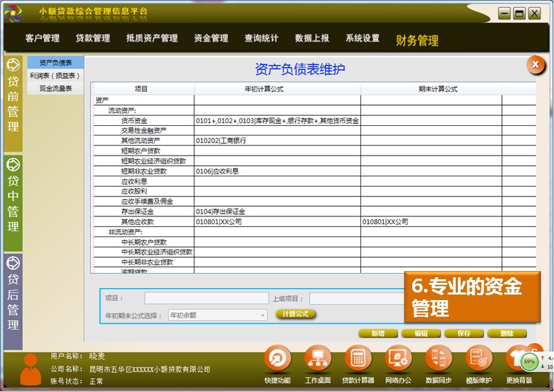Open the 网络办公 network office icon
Viewport: 554px width, 392px height.
pos(398,359)
